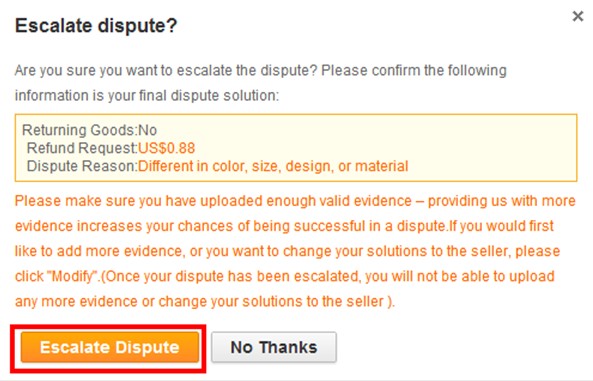This screenshot has width=593, height=381.
Task: Click the 'like to add more evidence' line
Action: click(x=287, y=251)
